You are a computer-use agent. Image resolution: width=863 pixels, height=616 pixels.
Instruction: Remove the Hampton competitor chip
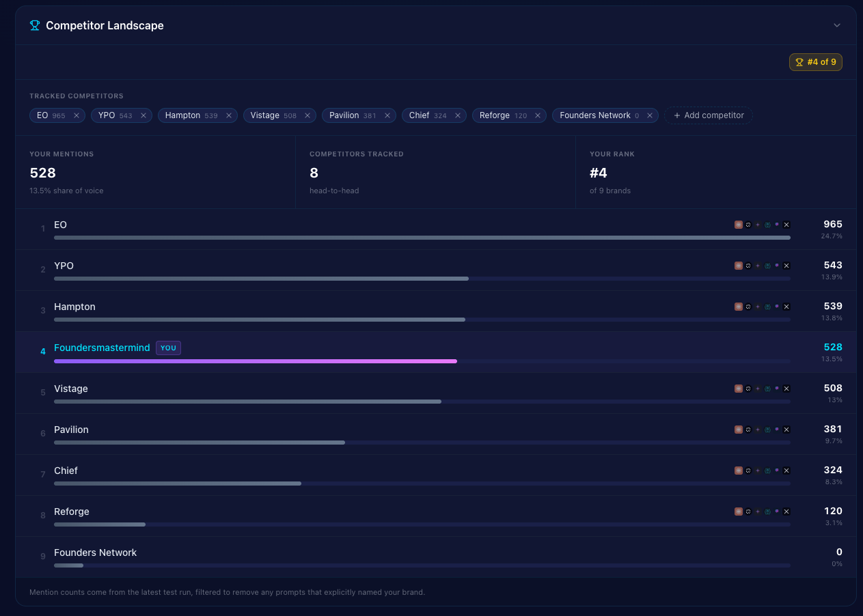229,115
